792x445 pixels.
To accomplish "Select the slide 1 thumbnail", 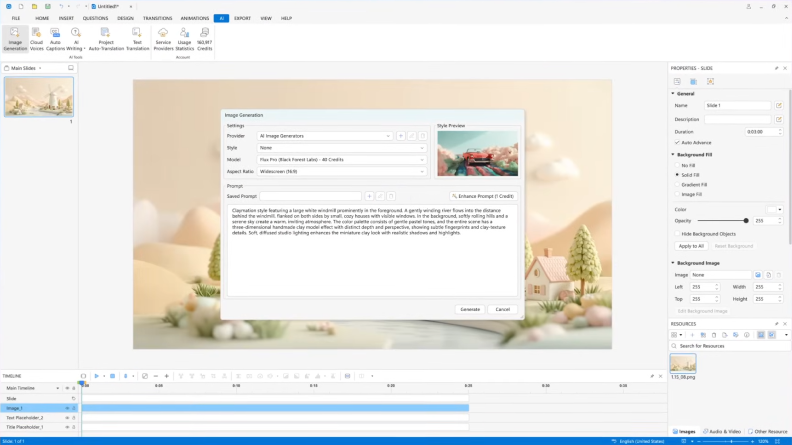I will coord(39,98).
